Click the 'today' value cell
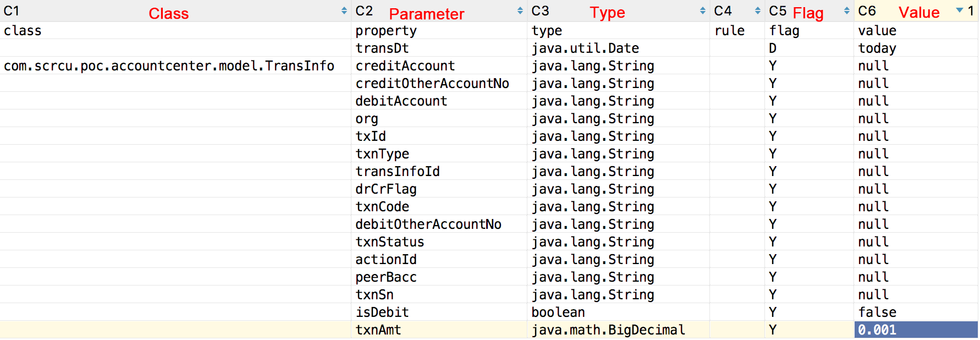 click(916, 48)
